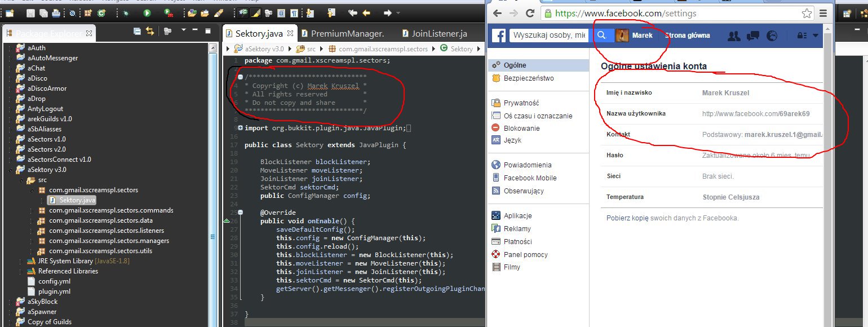Collapse All in Package Explorer
Image resolution: width=868 pixels, height=327 pixels.
[137, 32]
